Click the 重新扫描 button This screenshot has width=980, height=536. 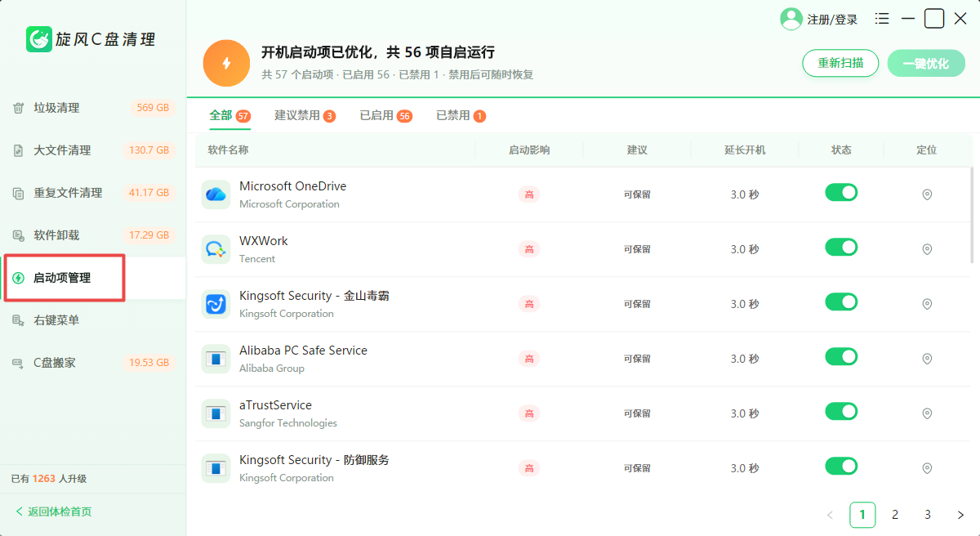click(840, 63)
